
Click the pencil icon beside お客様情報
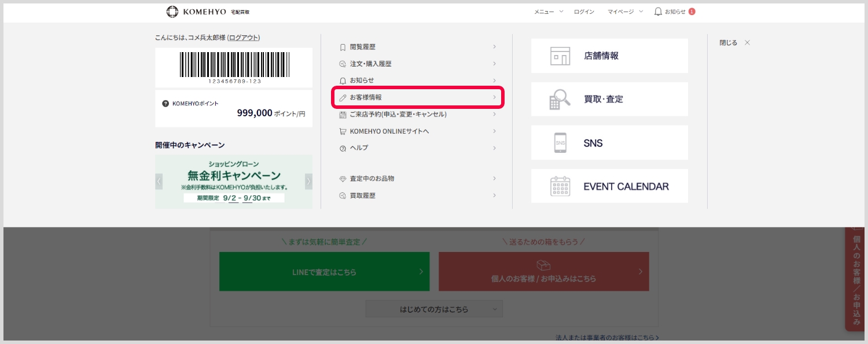(343, 97)
